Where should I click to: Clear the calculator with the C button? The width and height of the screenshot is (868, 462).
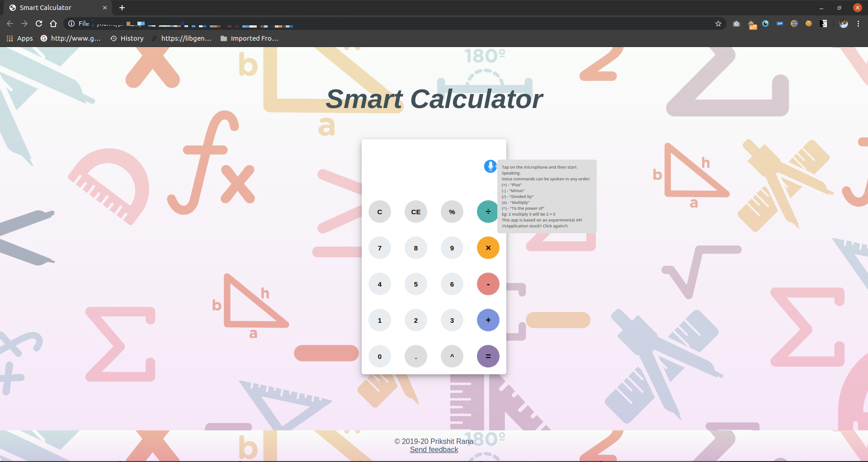point(379,212)
